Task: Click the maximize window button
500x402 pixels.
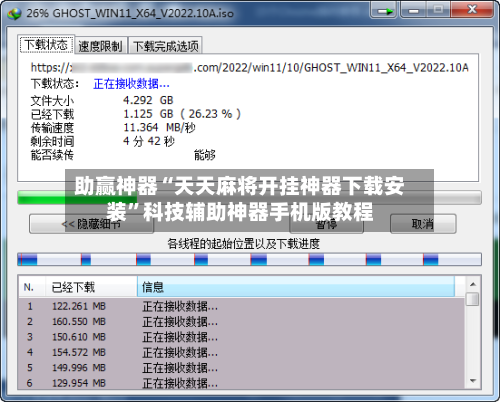Action: click(438, 10)
